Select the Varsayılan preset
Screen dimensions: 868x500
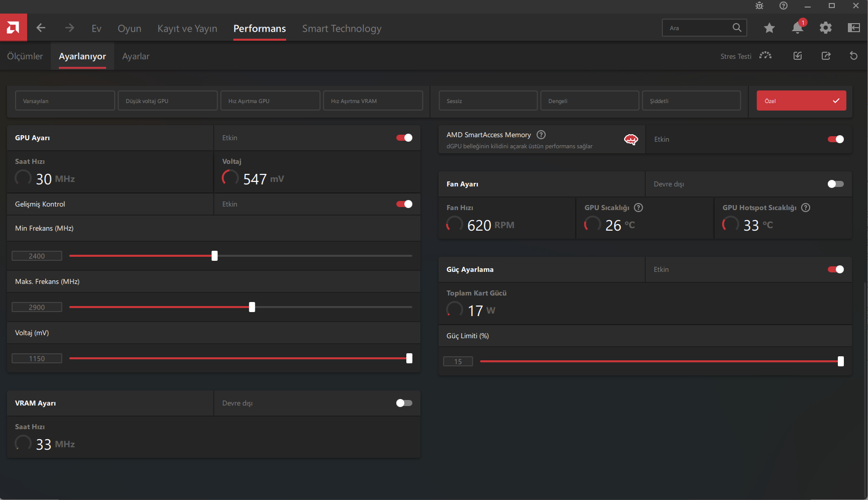[x=65, y=101]
